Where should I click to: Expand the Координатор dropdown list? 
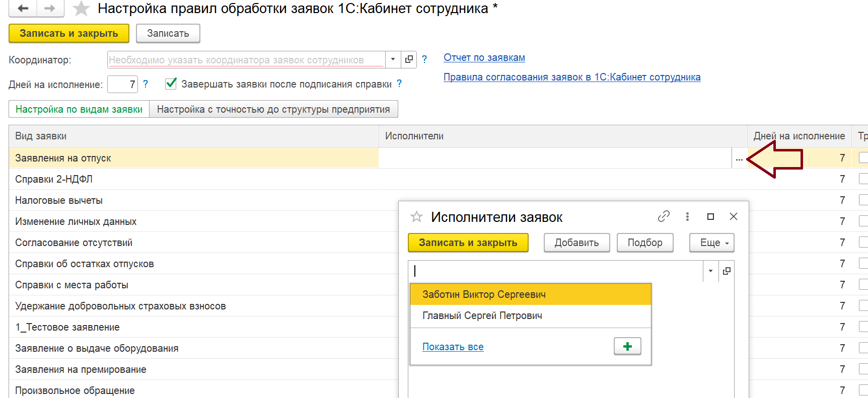(x=393, y=59)
